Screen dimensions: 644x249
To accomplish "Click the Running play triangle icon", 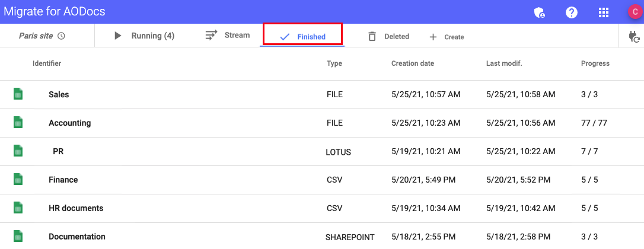I will [x=118, y=36].
